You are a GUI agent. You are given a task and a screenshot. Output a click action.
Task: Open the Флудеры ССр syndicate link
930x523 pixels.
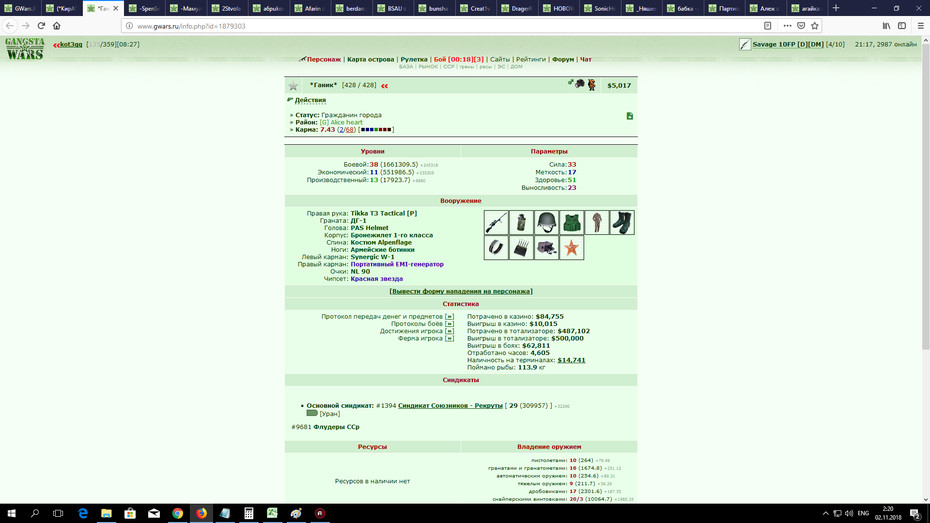[x=336, y=427]
